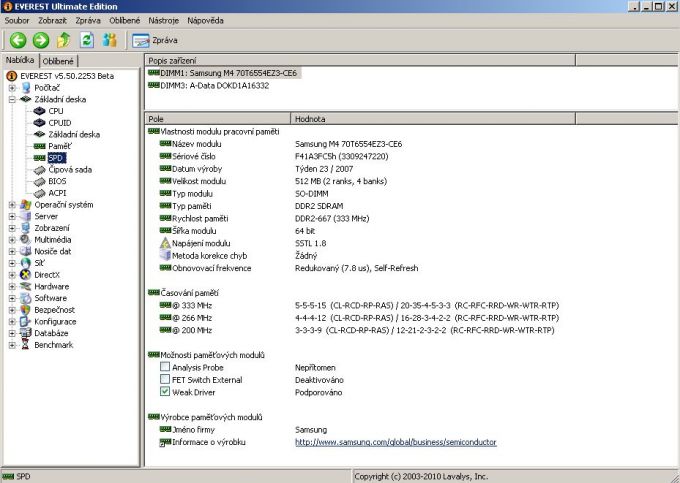This screenshot has width=680, height=483.
Task: Click the Síť network globe icon
Action: tap(26, 263)
